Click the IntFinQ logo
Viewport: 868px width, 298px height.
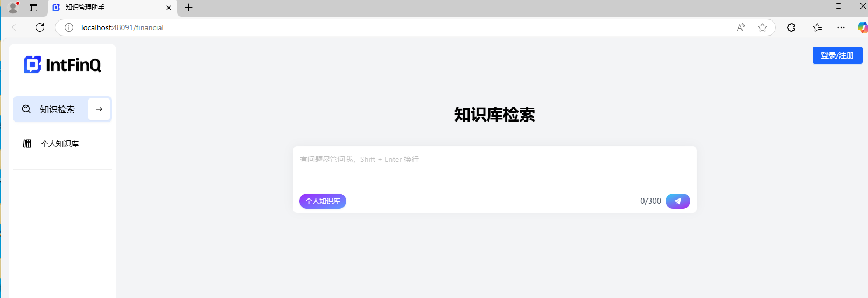pos(62,65)
